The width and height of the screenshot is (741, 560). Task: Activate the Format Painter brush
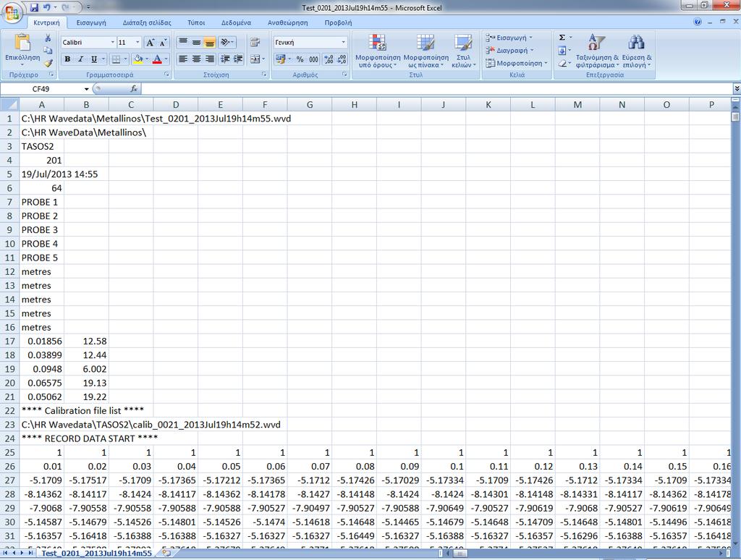[x=48, y=63]
